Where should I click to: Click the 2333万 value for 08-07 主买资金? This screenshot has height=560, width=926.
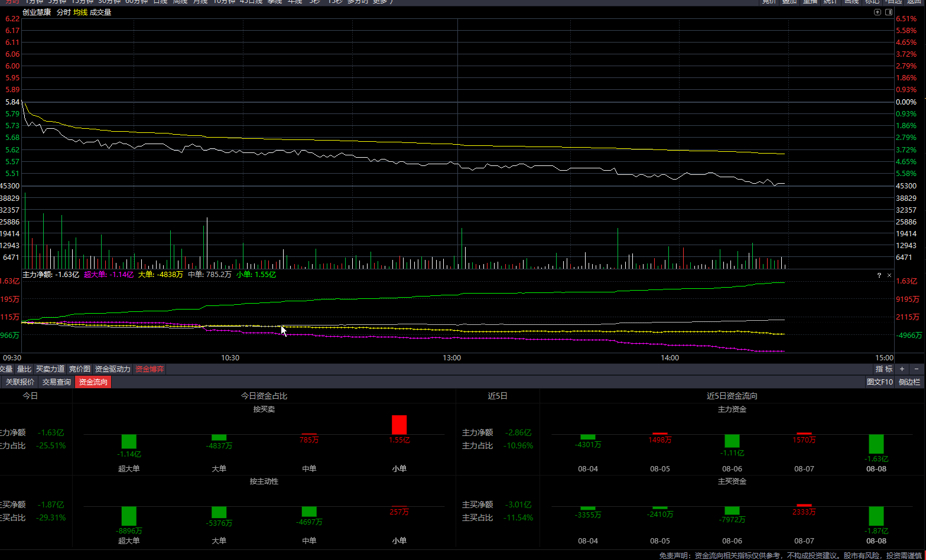[804, 512]
